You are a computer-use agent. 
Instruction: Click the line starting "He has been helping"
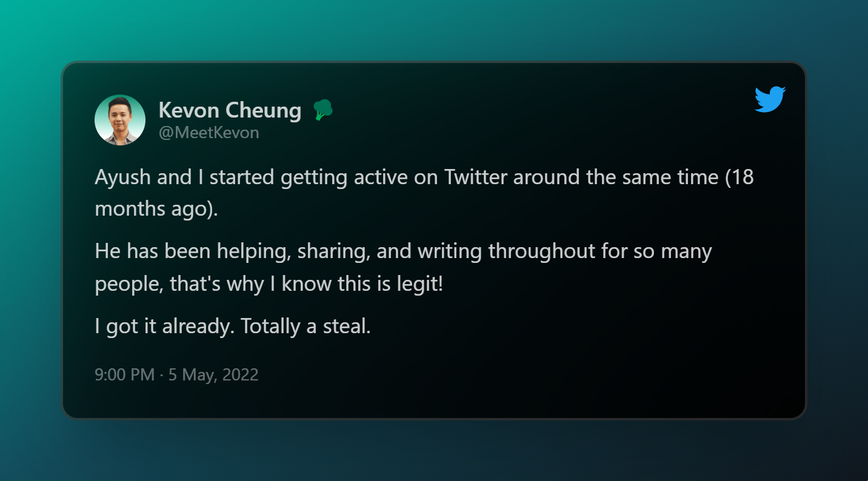403,251
